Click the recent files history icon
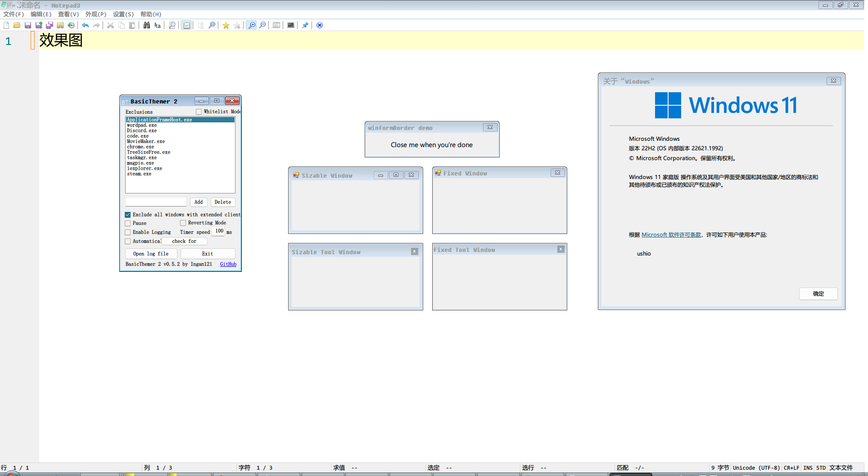 (71, 25)
